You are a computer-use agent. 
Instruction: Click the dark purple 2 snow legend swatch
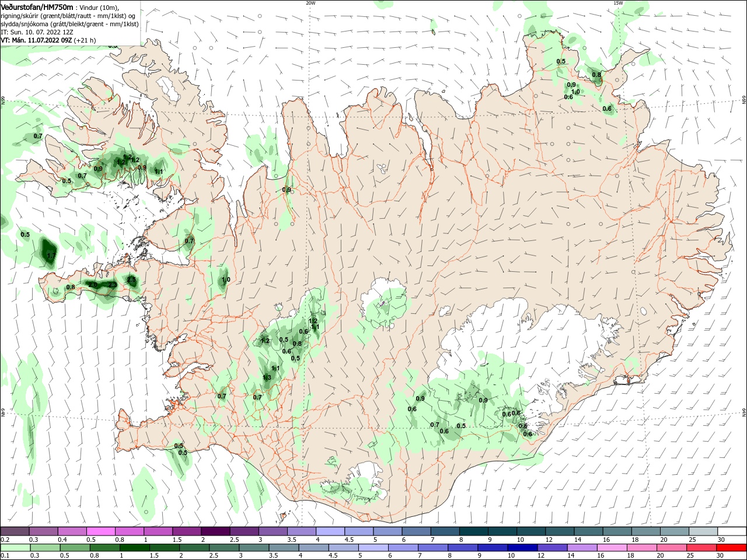(215, 531)
